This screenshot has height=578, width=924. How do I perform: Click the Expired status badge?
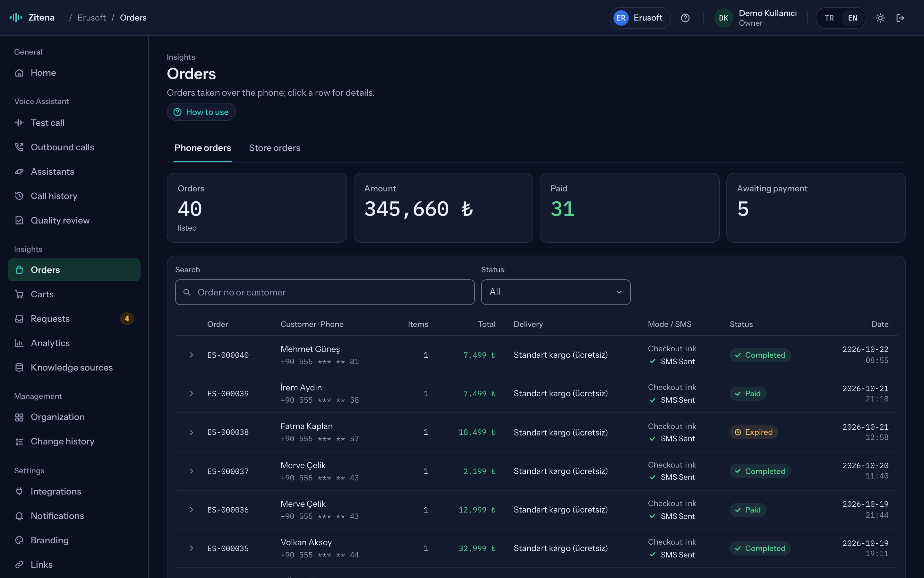(x=754, y=432)
